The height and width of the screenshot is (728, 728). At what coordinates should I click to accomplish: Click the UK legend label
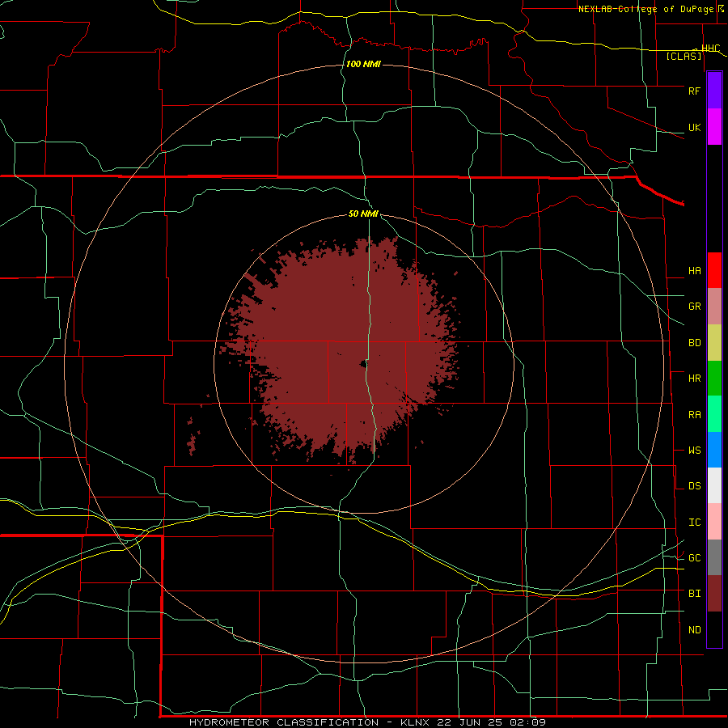(x=694, y=127)
